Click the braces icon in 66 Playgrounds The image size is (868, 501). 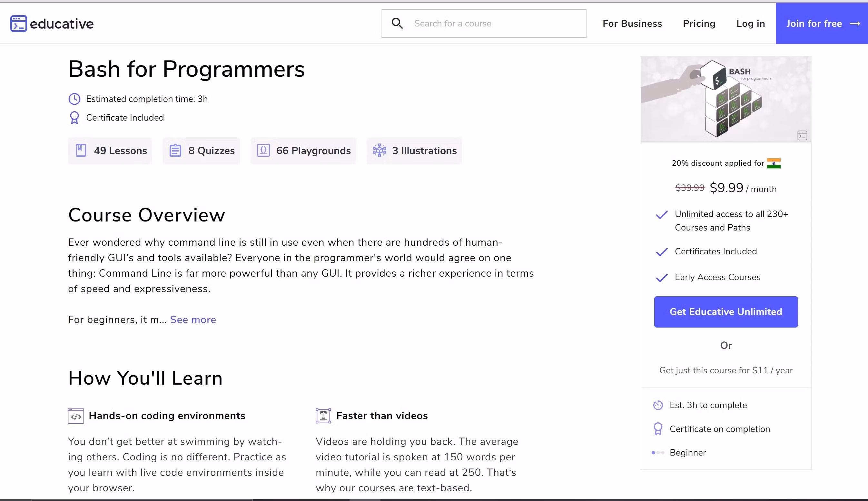(263, 150)
